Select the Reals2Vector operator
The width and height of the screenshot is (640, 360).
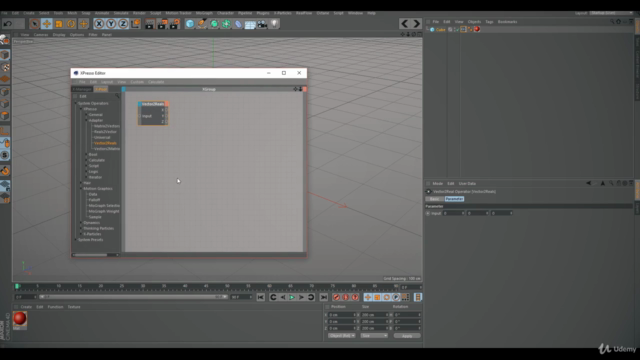[105, 132]
